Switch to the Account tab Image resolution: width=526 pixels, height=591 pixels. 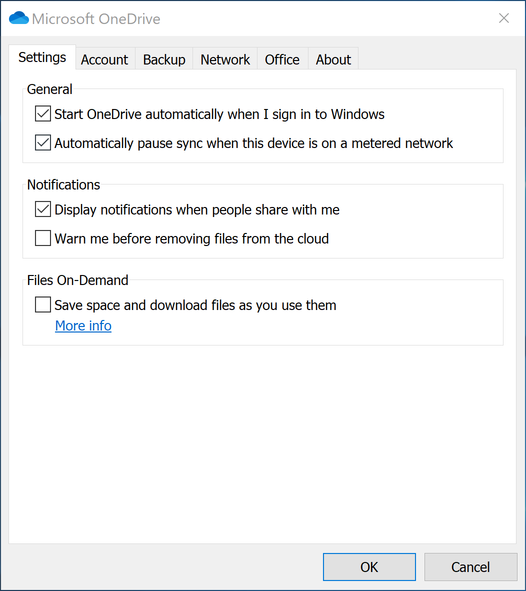tap(104, 60)
